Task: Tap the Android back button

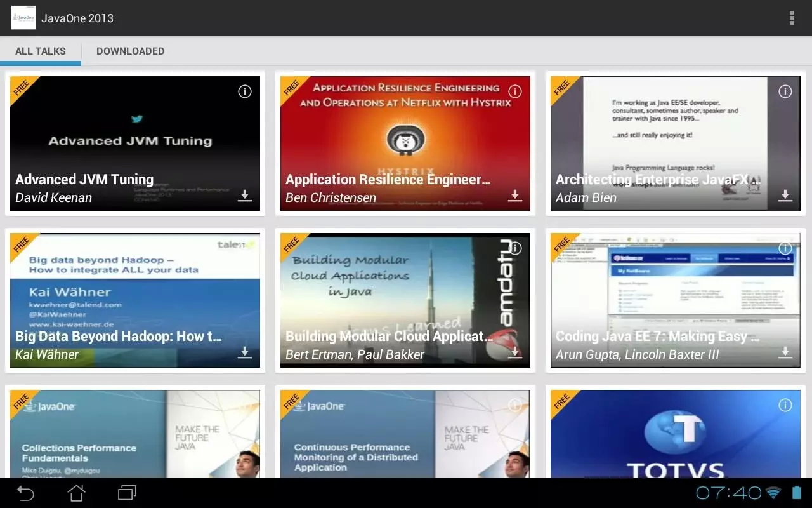Action: point(25,493)
